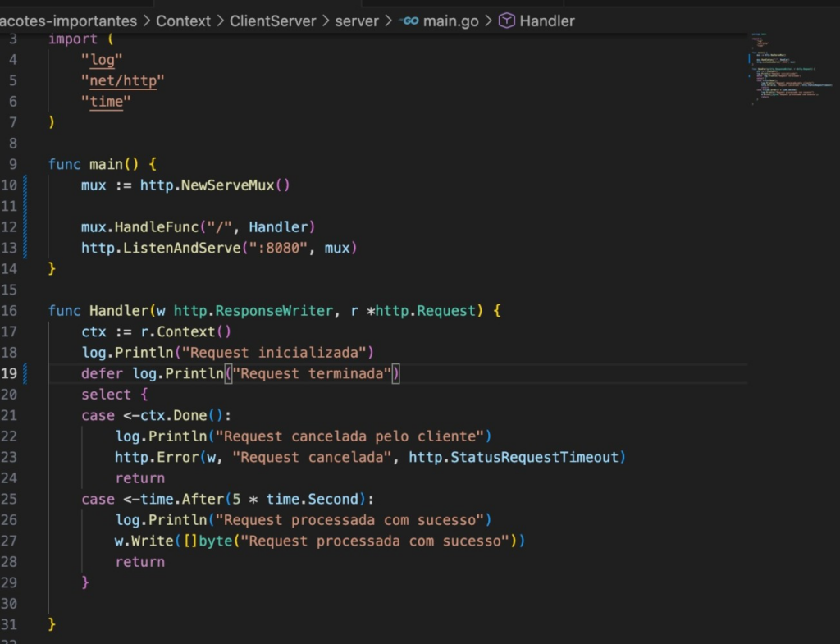Click r.Context() on line 17

pos(186,331)
